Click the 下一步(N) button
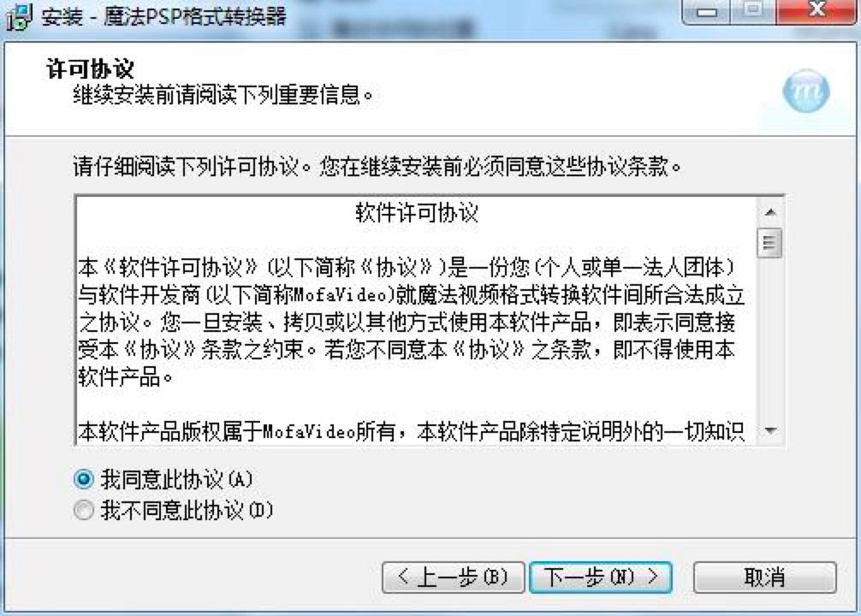861x616 pixels. [x=601, y=577]
